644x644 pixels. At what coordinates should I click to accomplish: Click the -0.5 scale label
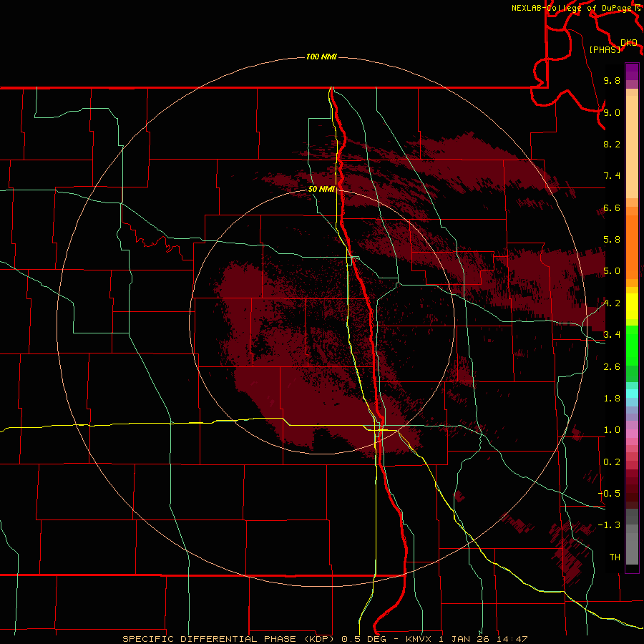609,493
